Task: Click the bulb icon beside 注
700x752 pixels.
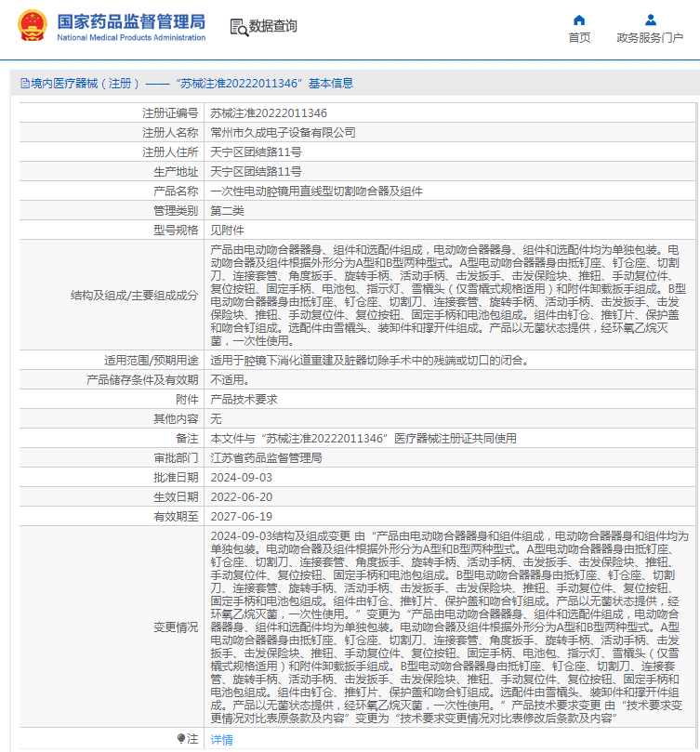Action: [181, 739]
